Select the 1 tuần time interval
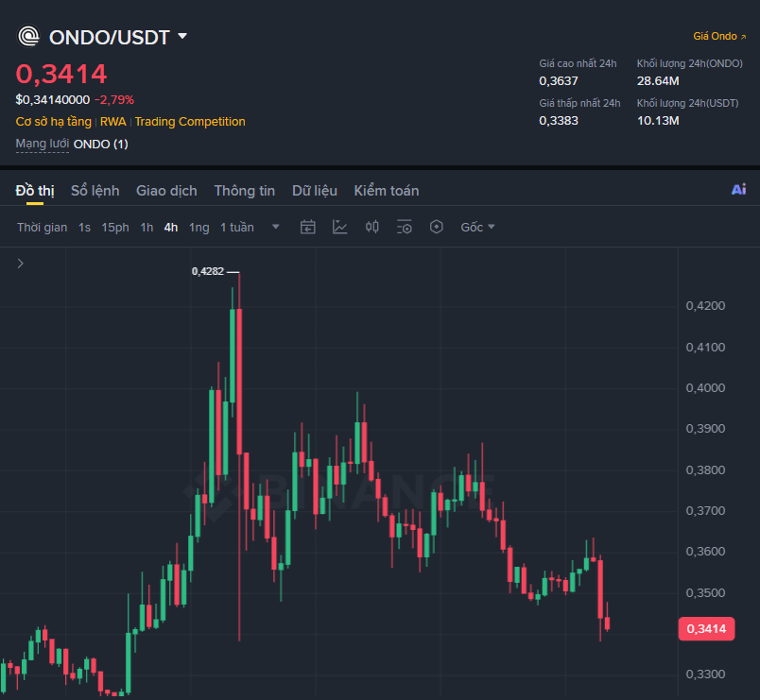The height and width of the screenshot is (700, 760). point(237,228)
